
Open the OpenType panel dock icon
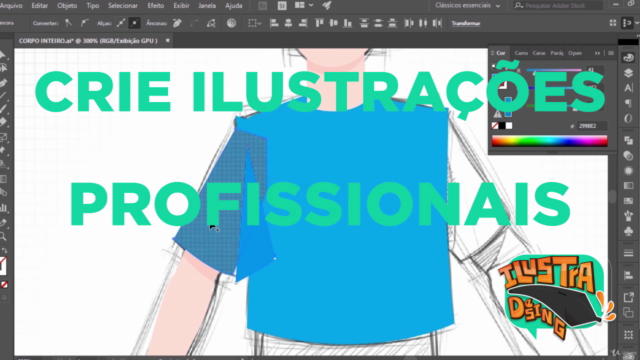(x=629, y=119)
